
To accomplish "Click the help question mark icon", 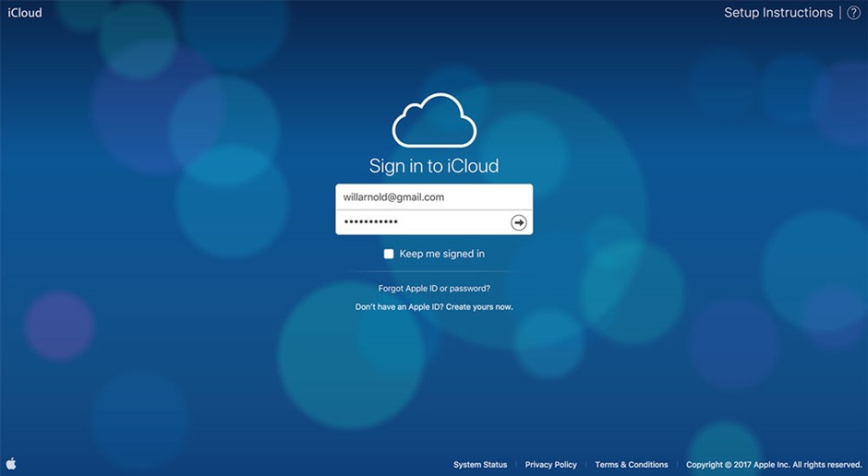I will pos(853,13).
